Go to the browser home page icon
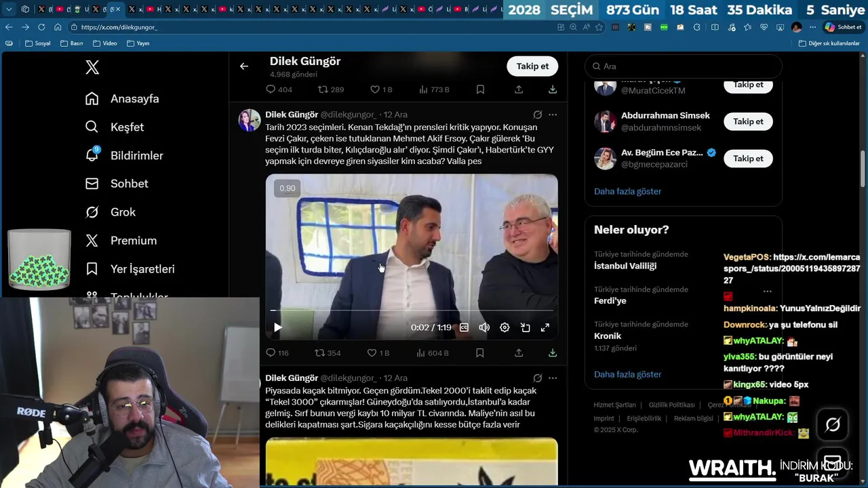 click(x=58, y=27)
